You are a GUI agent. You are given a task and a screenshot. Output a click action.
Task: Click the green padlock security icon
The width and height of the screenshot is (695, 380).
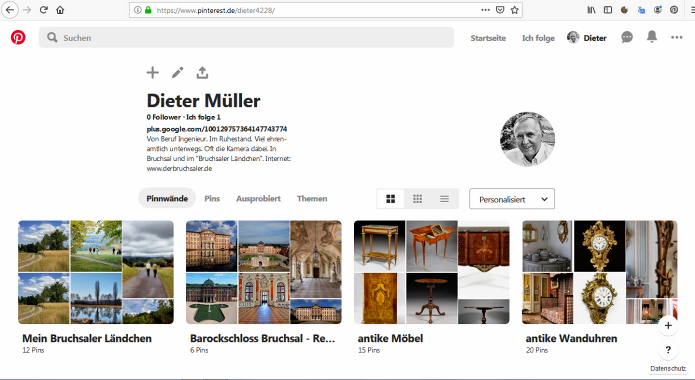coord(148,10)
